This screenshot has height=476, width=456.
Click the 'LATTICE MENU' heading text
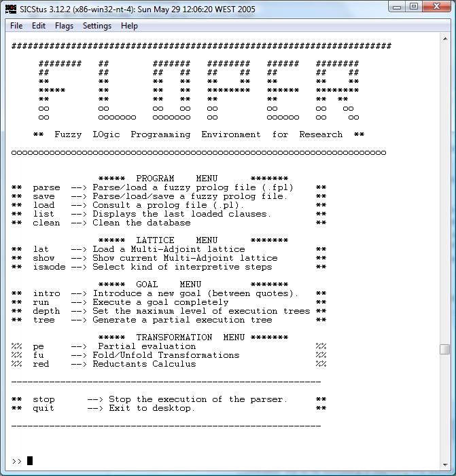[x=177, y=240]
